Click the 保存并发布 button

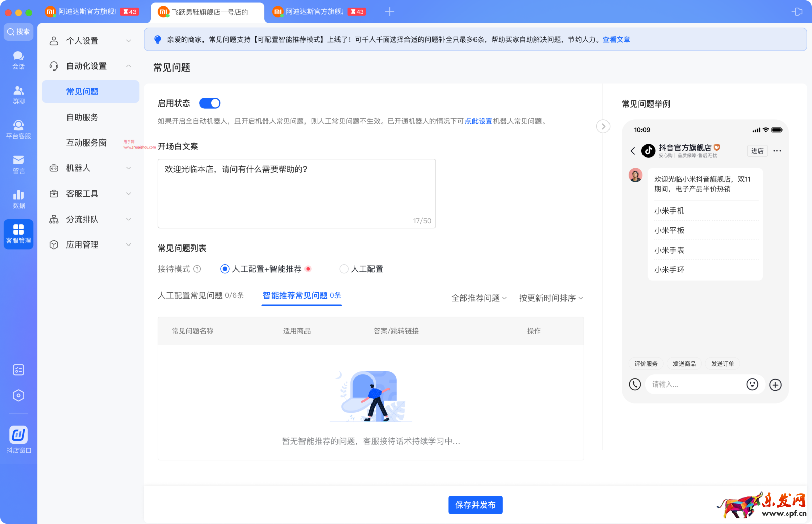coord(475,505)
